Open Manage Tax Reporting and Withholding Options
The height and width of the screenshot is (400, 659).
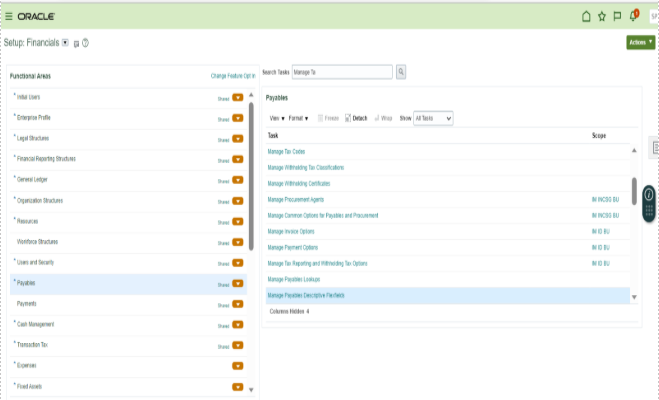click(317, 263)
